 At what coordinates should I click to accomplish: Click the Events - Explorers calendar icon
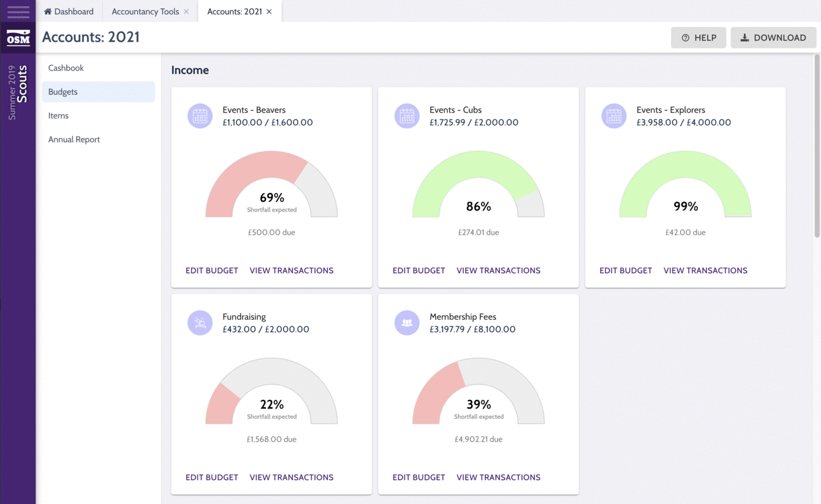[x=614, y=116]
